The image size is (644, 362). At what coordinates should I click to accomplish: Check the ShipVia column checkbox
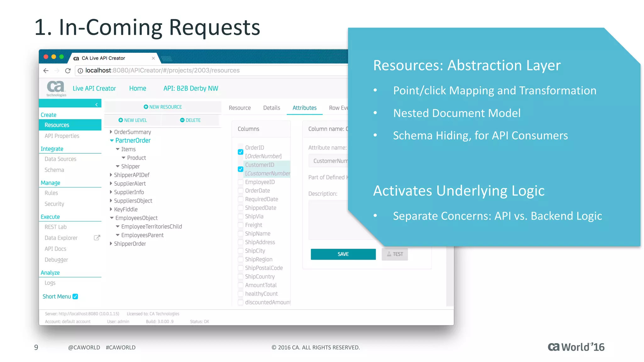pyautogui.click(x=241, y=217)
